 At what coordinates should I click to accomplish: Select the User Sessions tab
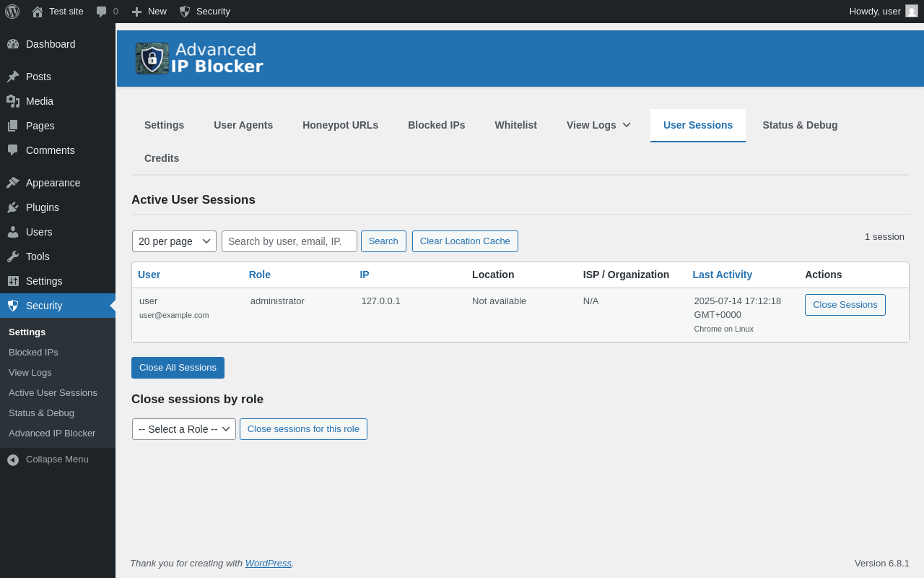tap(698, 125)
